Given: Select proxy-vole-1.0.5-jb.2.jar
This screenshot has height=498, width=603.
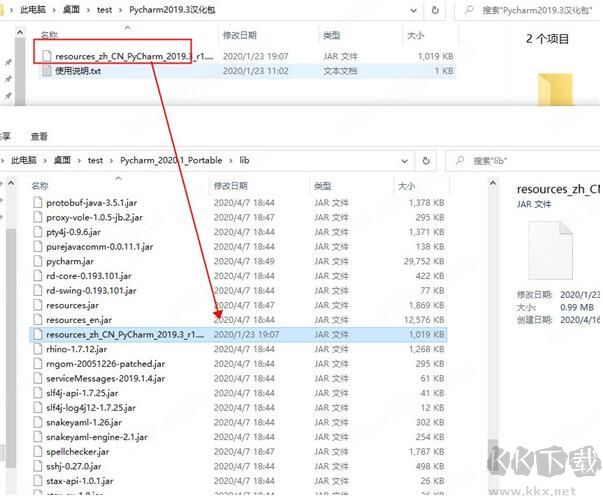Looking at the screenshot, I should (x=94, y=217).
